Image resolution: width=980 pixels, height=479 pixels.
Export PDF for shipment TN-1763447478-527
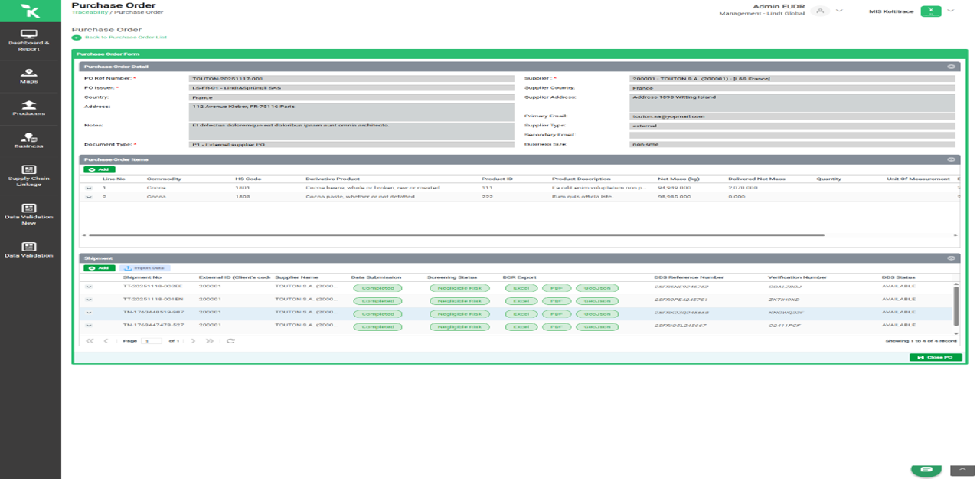556,327
